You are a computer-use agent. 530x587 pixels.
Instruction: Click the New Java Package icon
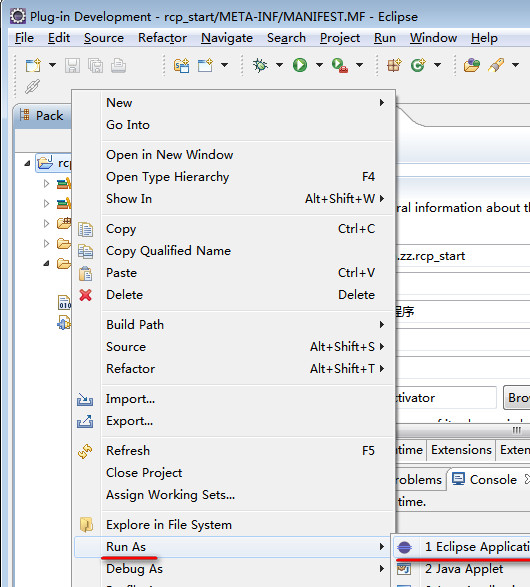394,65
